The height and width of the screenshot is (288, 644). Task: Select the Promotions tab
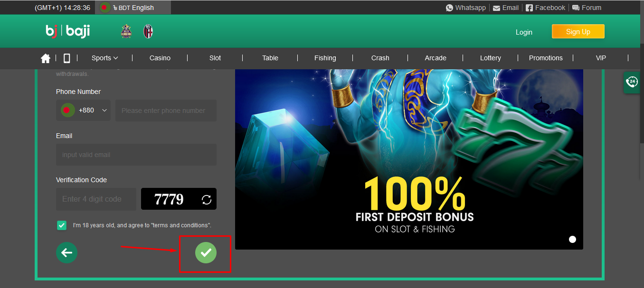pyautogui.click(x=546, y=58)
